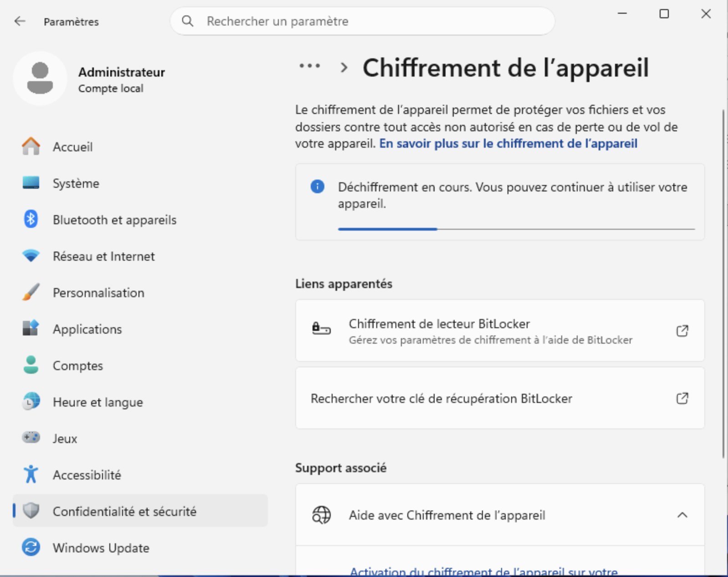Click BitLocker drive encryption external link icon
Screen dimensions: 728x577
(x=682, y=330)
